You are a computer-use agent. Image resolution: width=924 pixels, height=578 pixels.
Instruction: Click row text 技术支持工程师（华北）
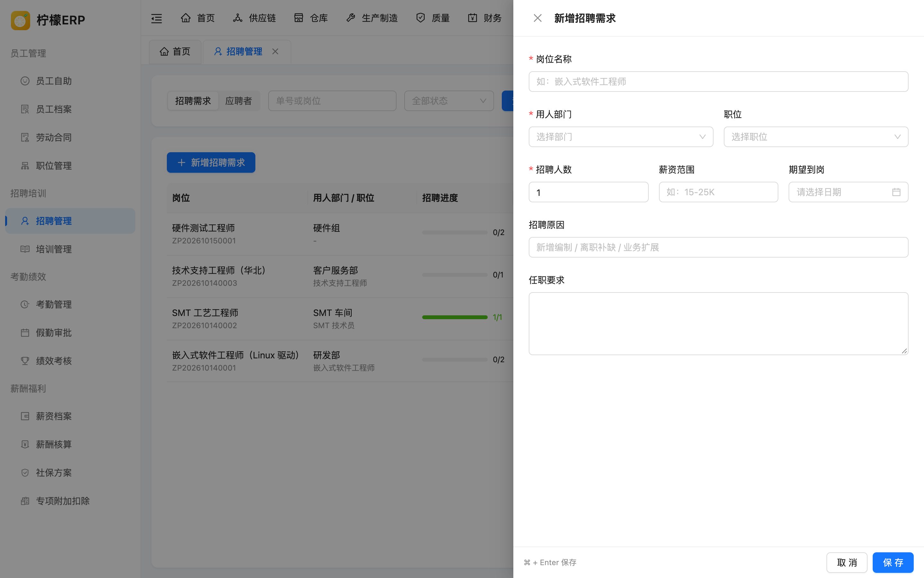click(219, 270)
